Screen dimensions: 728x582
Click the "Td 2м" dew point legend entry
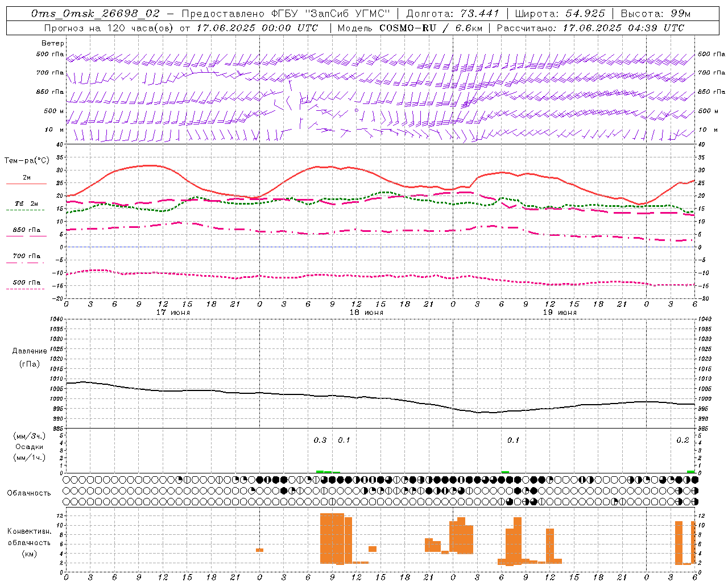[27, 203]
